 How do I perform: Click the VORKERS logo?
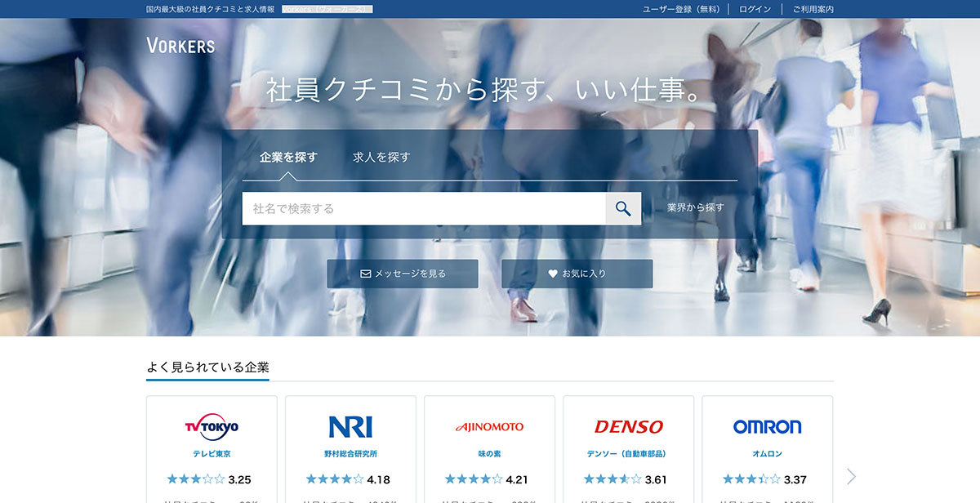(x=180, y=45)
